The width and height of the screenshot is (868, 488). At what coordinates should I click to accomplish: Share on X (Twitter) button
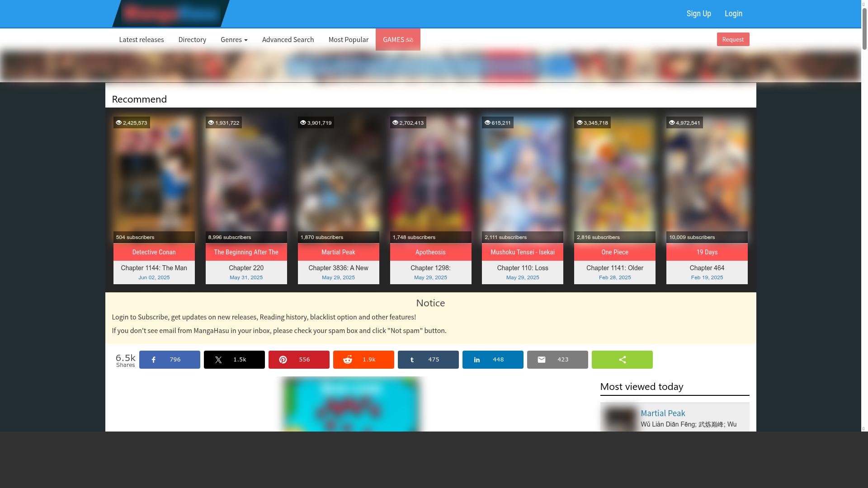tap(234, 360)
